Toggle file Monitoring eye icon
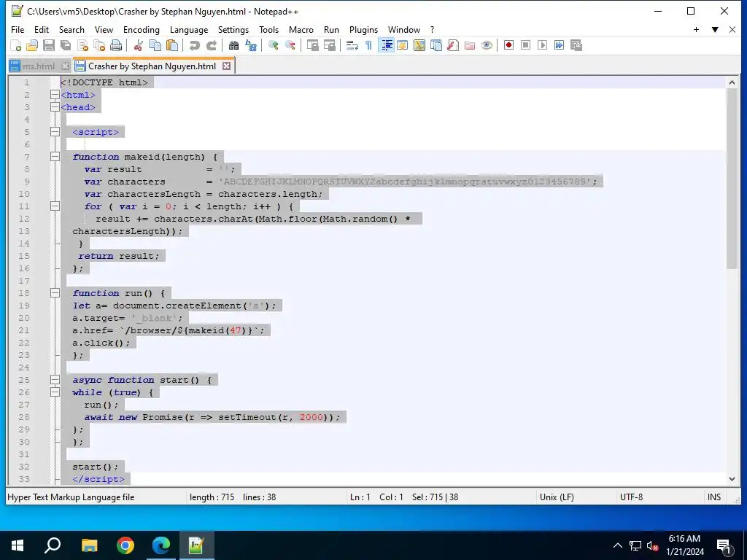747x560 pixels. pos(487,45)
